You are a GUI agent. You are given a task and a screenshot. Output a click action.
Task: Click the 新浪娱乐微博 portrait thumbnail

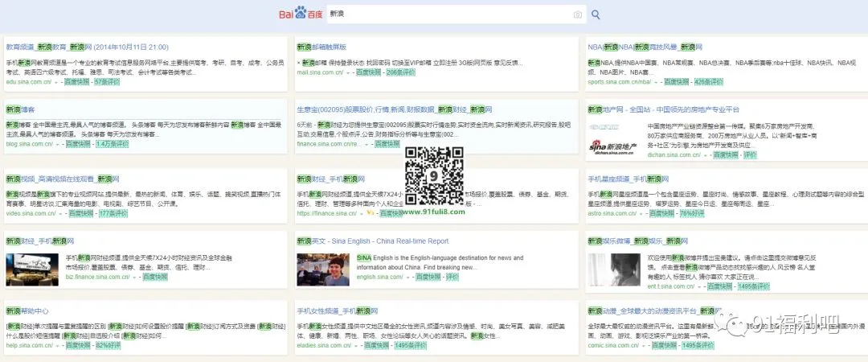coord(614,269)
